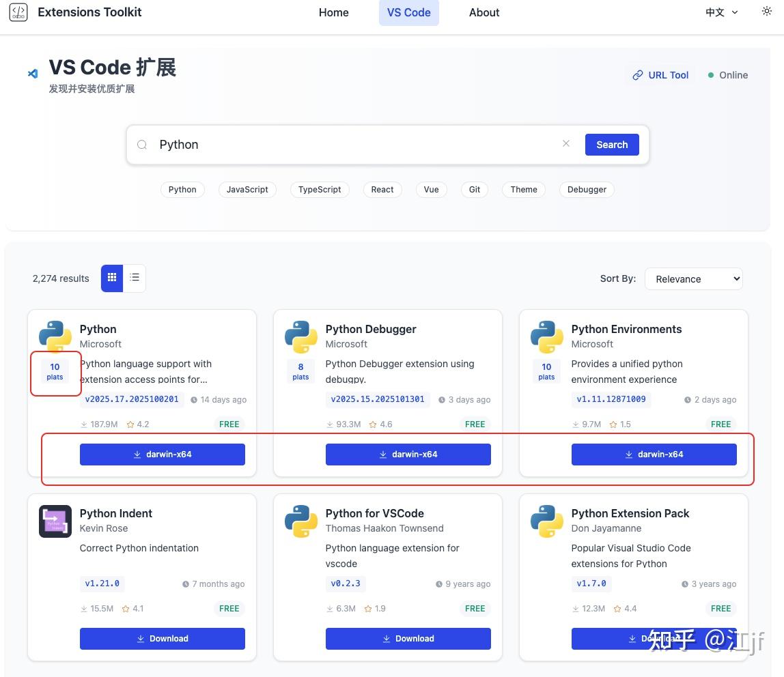Clear the search text with X icon
784x677 pixels.
tap(566, 143)
